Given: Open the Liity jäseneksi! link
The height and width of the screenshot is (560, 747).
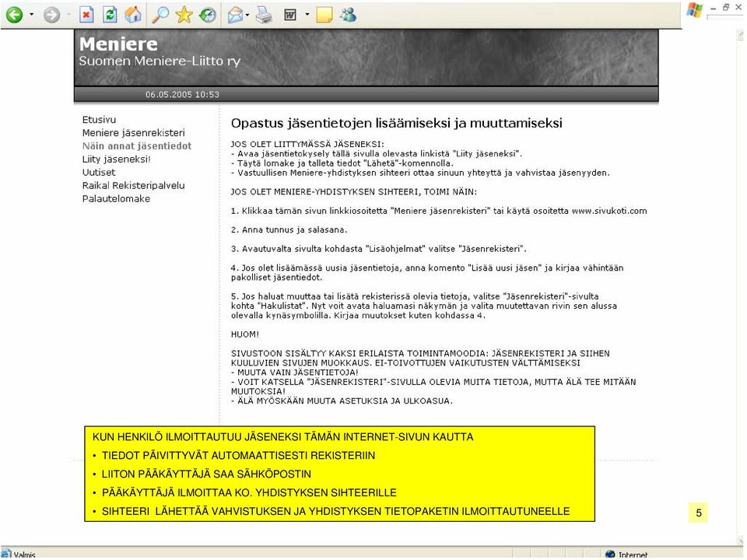Looking at the screenshot, I should coord(116,159).
